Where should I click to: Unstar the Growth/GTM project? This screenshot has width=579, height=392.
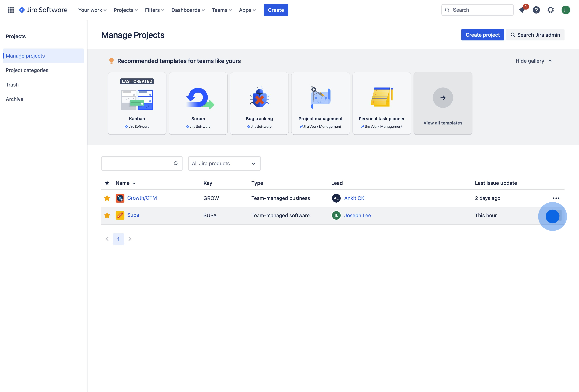[107, 198]
